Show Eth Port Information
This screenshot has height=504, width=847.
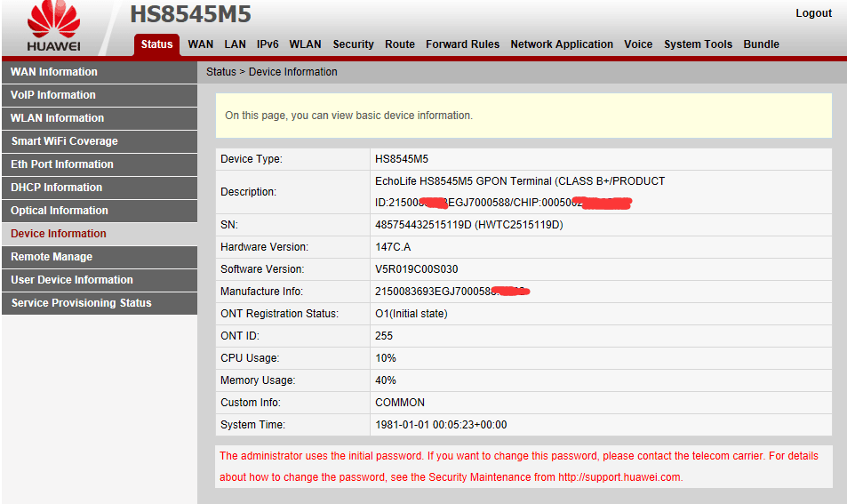point(62,164)
